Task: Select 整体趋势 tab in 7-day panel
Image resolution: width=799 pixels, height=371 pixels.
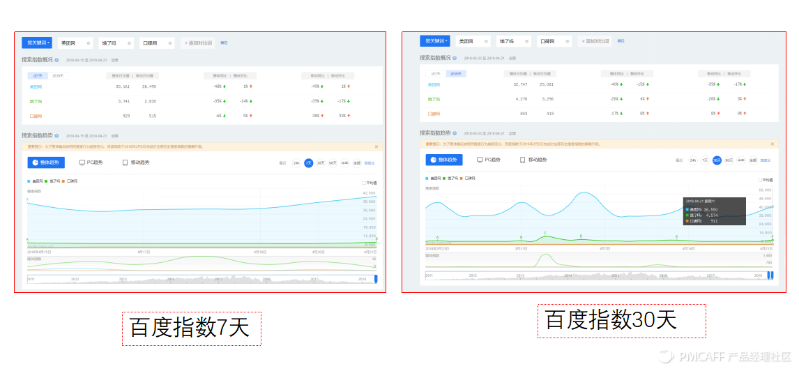Action: pos(46,163)
